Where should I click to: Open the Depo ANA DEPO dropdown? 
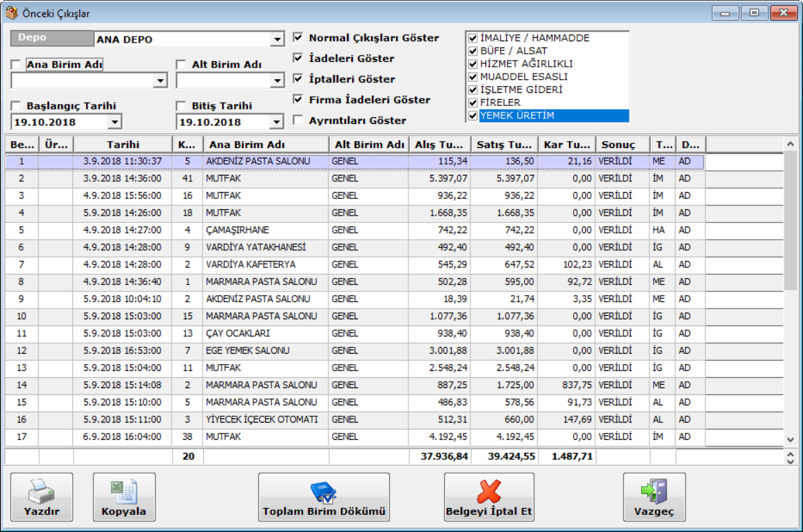pos(277,40)
